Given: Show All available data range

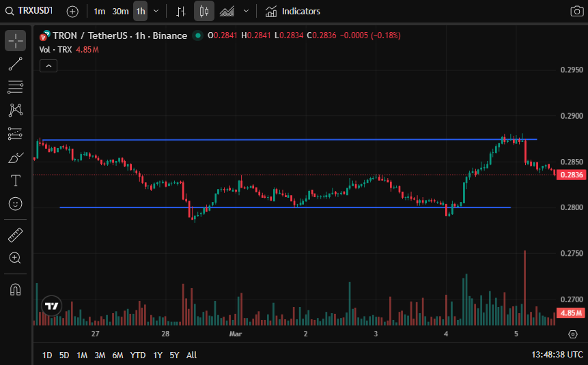Looking at the screenshot, I should [x=192, y=355].
